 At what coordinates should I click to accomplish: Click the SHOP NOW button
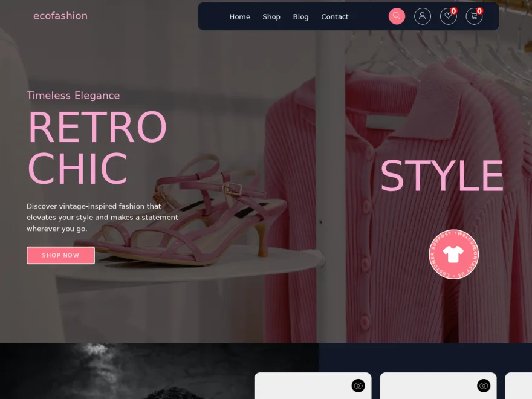point(60,255)
